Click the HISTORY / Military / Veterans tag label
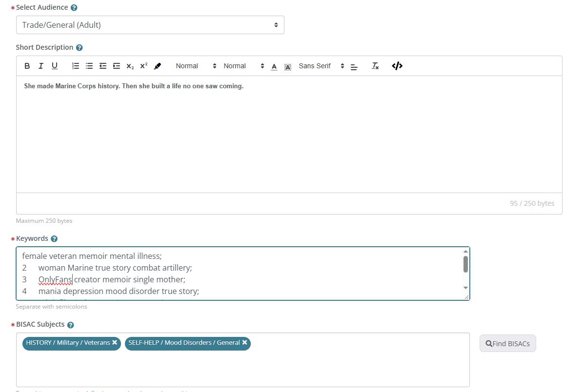 pos(68,342)
